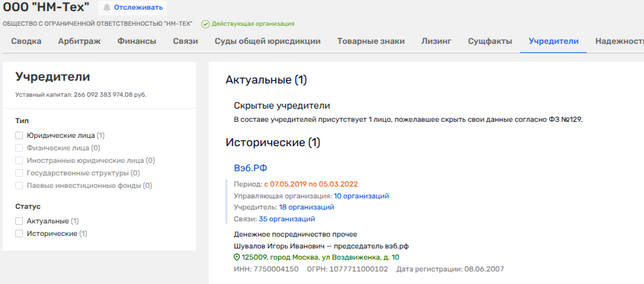This screenshot has width=644, height=284.
Task: Open the Сущфакты tab
Action: (x=490, y=42)
